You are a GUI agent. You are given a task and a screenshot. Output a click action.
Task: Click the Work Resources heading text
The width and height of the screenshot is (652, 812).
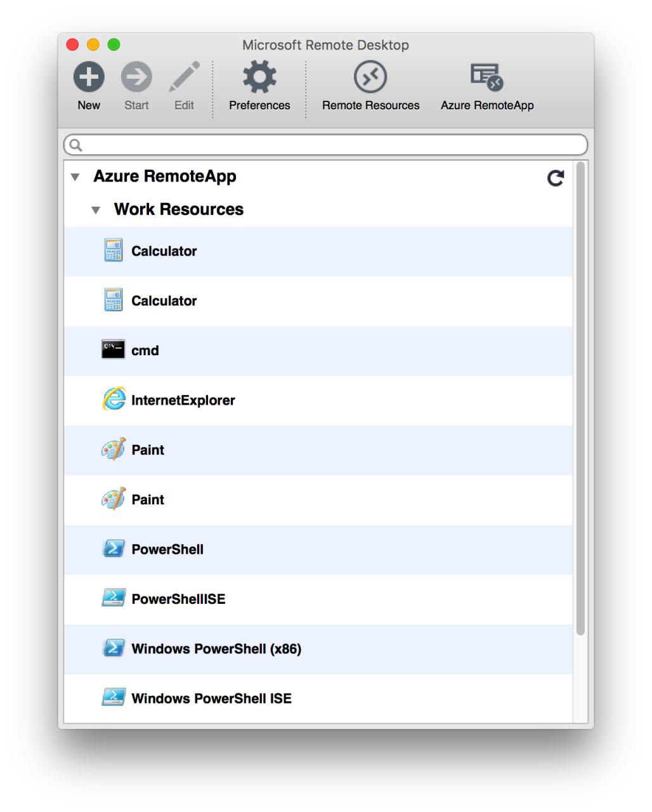179,209
